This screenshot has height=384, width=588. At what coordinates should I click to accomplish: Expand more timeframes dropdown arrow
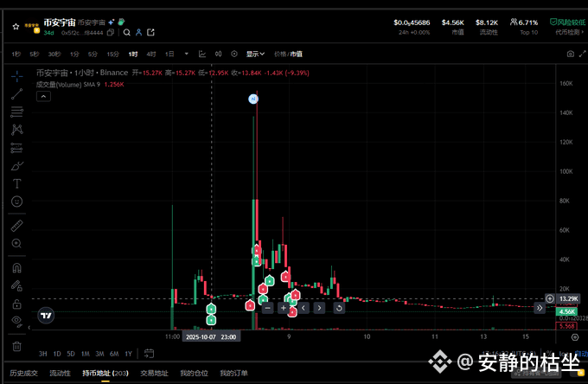[x=187, y=54]
